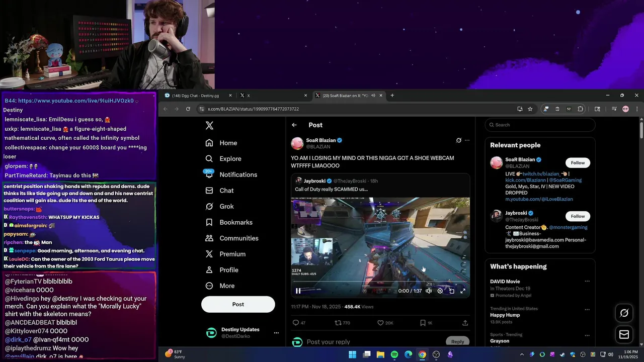
Task: Open Explore in X sidebar
Action: tap(223, 158)
